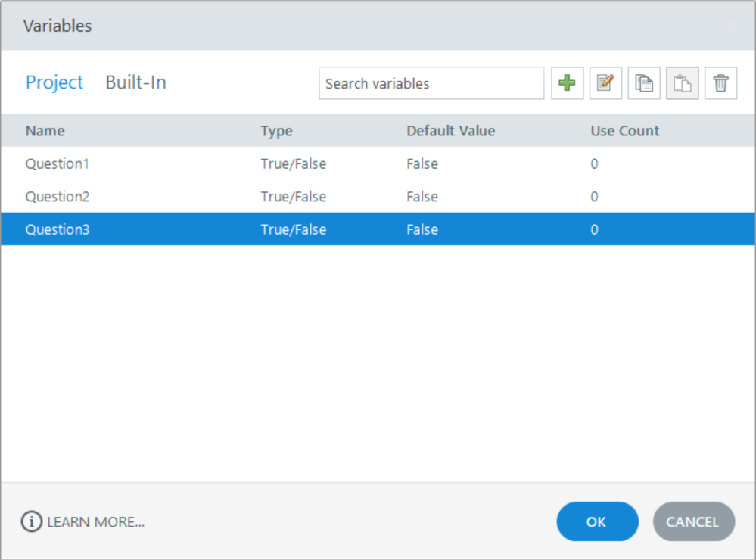This screenshot has width=756, height=560.
Task: Click the green plus Add Variable icon
Action: tap(567, 83)
